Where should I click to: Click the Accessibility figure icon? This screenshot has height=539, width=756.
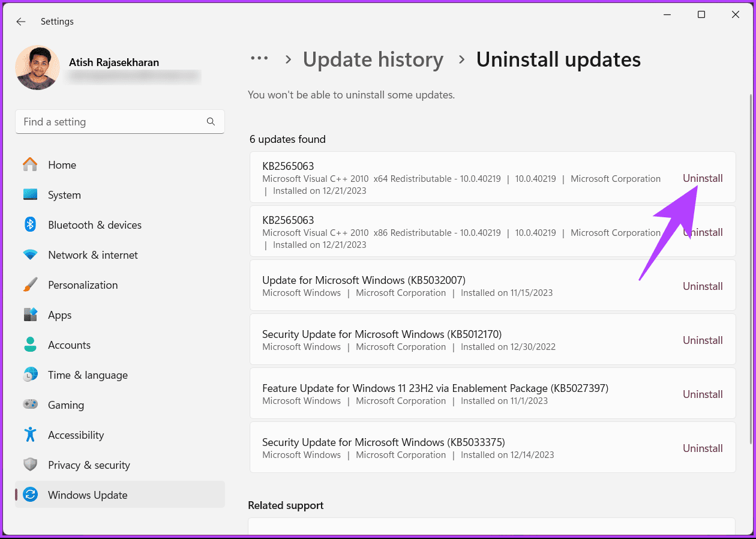[x=30, y=435]
